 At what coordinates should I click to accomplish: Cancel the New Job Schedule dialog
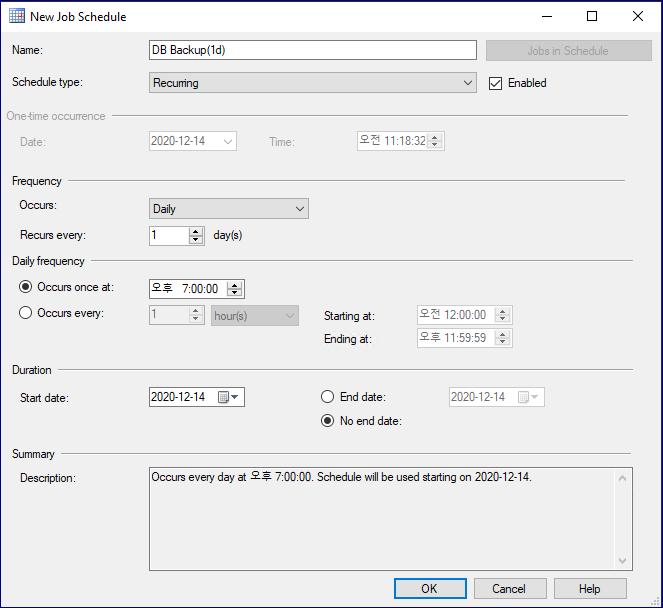pos(510,589)
